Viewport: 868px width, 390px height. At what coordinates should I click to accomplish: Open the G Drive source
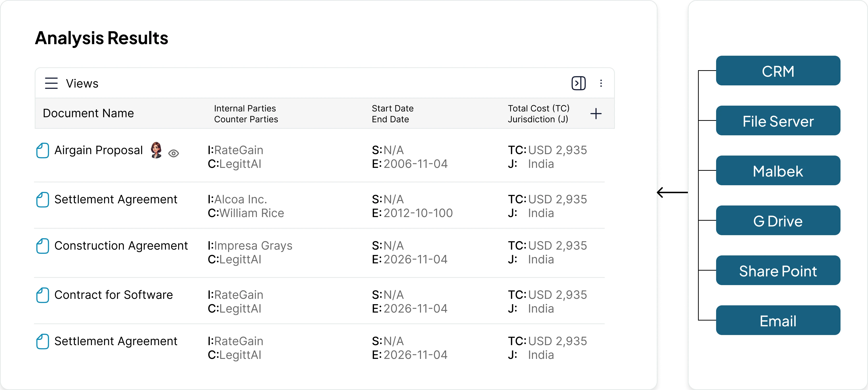coord(778,221)
